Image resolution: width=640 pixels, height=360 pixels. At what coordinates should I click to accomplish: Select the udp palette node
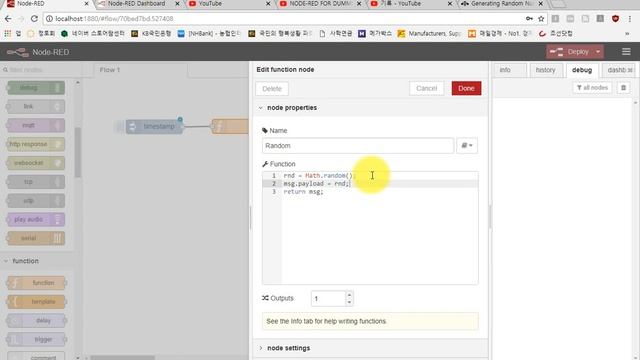pyautogui.click(x=36, y=200)
